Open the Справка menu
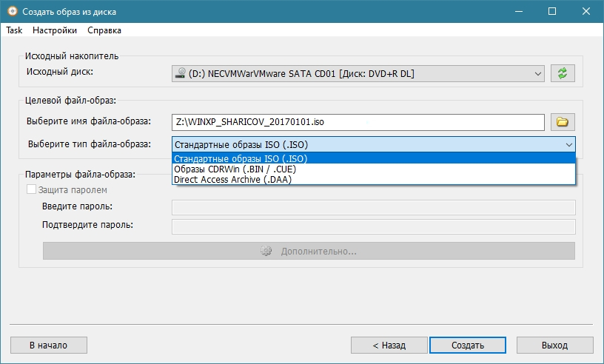Screen dimensions: 604x364 [104, 30]
